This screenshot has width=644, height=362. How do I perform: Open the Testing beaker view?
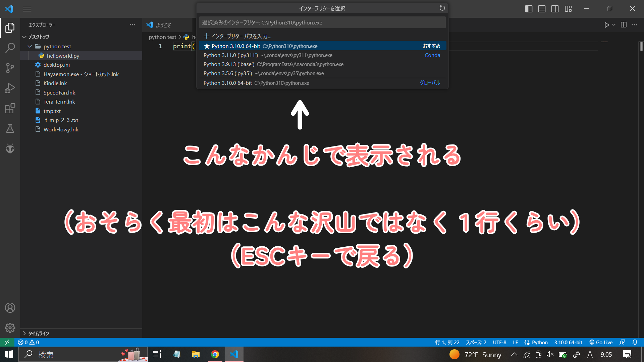coord(10,128)
